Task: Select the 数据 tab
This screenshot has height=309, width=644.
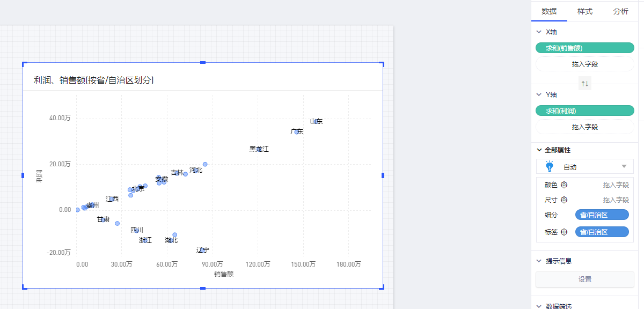Action: coord(549,11)
